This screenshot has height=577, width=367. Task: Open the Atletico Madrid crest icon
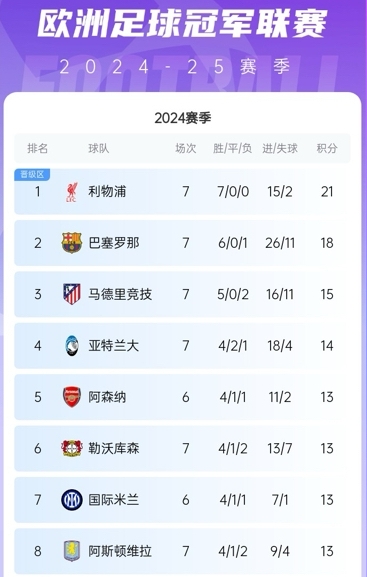71,294
